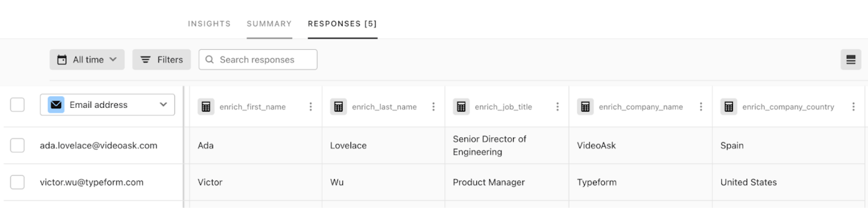The image size is (868, 208).
Task: Check the select-all responses checkbox
Action: point(17,105)
